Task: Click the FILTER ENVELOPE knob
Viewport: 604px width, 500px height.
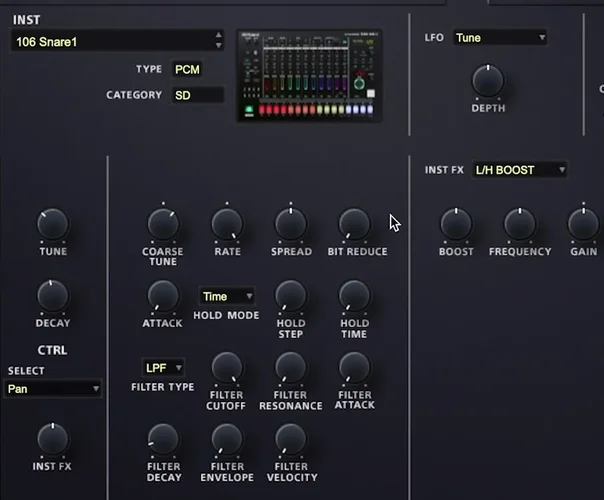Action: click(x=227, y=439)
